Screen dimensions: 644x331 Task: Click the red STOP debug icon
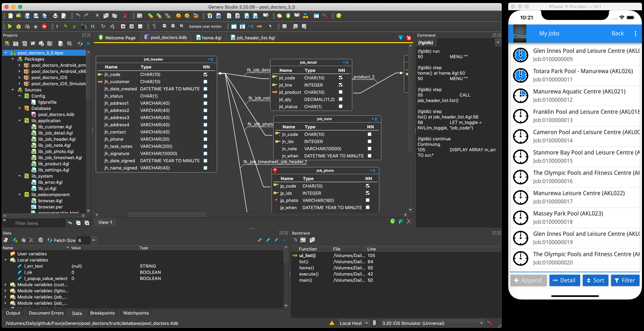[44, 26]
